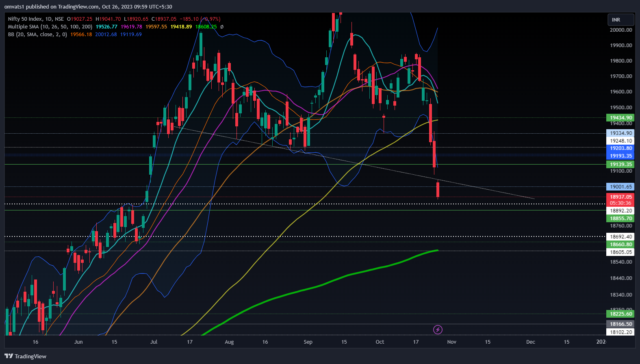The image size is (640, 364).
Task: Click the change value −185.10
Action: pos(189,19)
